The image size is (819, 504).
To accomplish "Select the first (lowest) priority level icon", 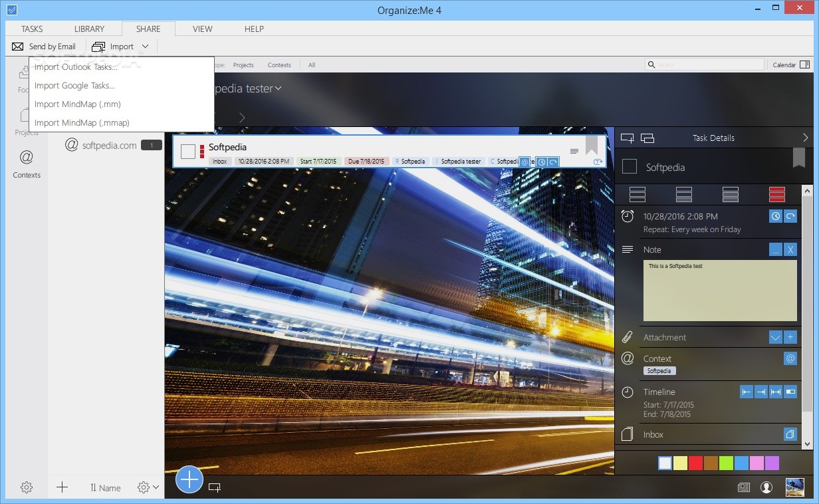I will tap(637, 194).
